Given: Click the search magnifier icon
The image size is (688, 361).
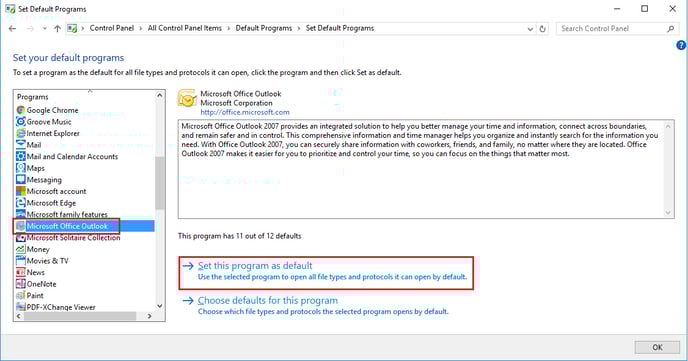Looking at the screenshot, I should coord(670,29).
